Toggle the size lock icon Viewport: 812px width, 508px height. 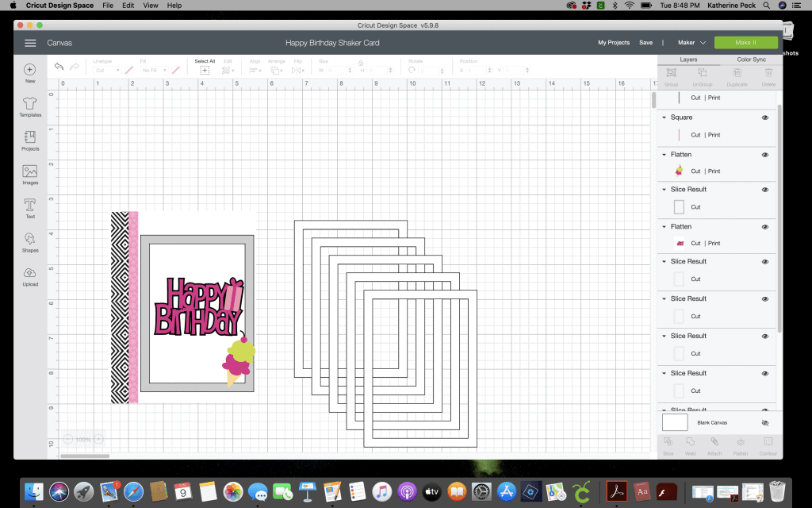(x=361, y=63)
